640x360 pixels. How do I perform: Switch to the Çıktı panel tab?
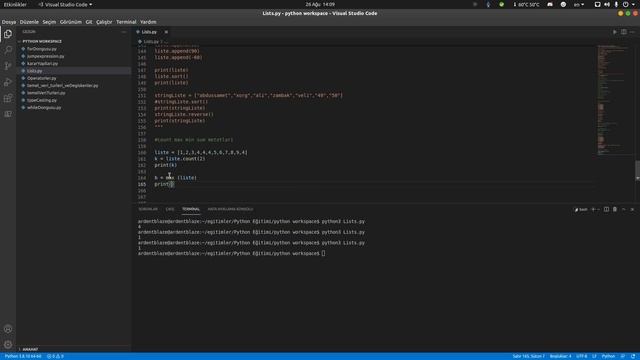[x=170, y=209]
